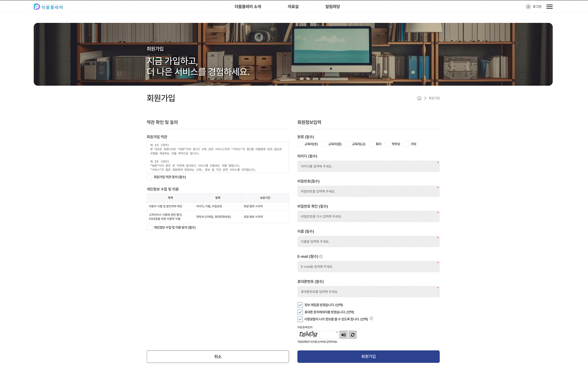
Task: Select the 학부모 checkbox
Action: point(387,144)
